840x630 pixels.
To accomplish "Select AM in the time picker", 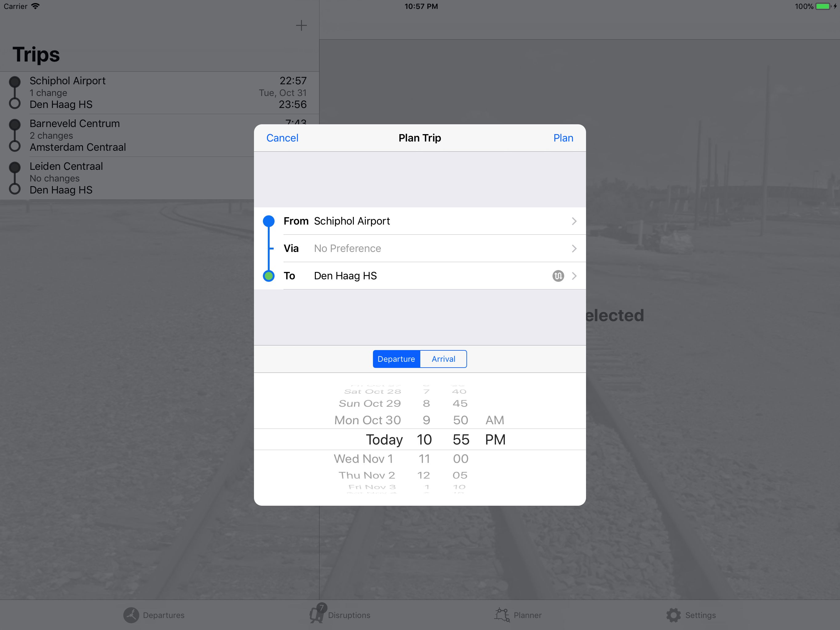I will click(x=494, y=420).
